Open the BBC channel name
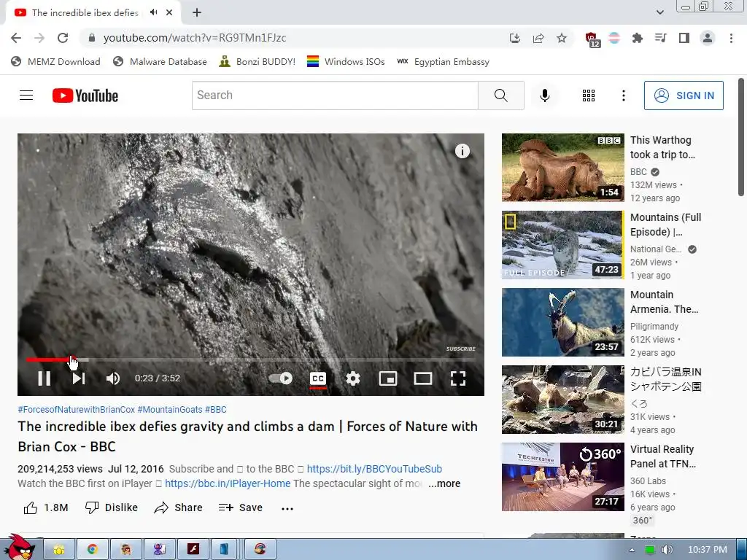 (x=638, y=172)
